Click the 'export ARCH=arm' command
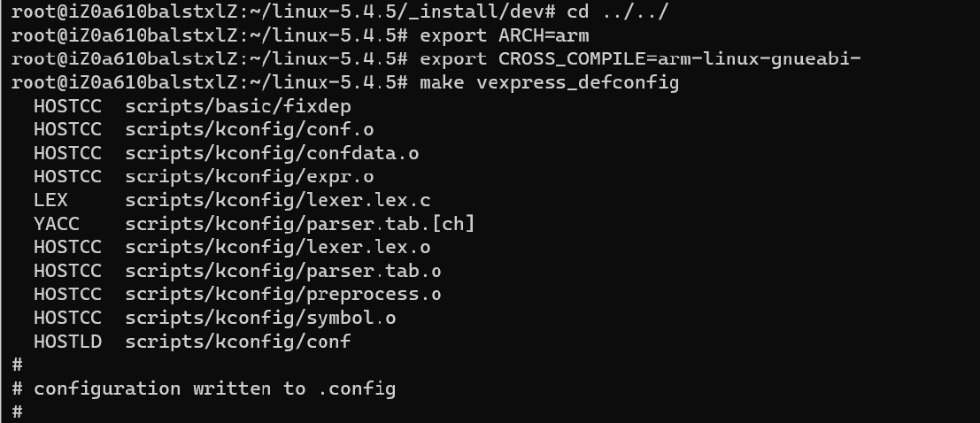This screenshot has width=980, height=423. pyautogui.click(x=504, y=36)
